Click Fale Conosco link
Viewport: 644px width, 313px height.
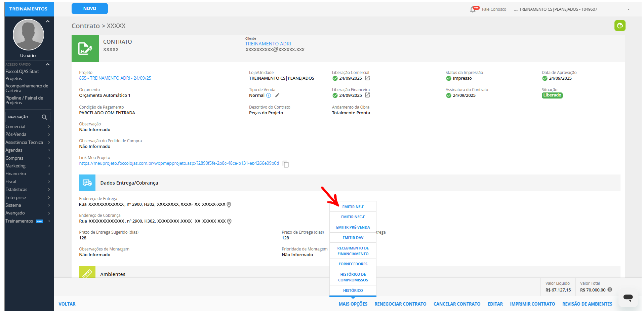click(494, 9)
